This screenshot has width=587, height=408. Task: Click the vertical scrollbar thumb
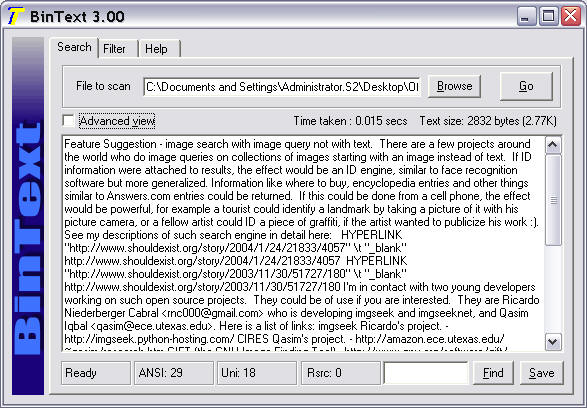(x=553, y=200)
